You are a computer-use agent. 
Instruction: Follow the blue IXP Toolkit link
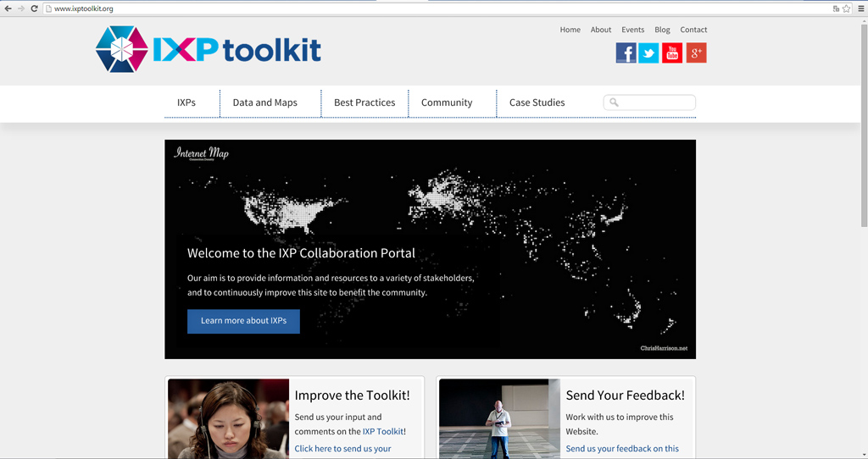click(383, 431)
